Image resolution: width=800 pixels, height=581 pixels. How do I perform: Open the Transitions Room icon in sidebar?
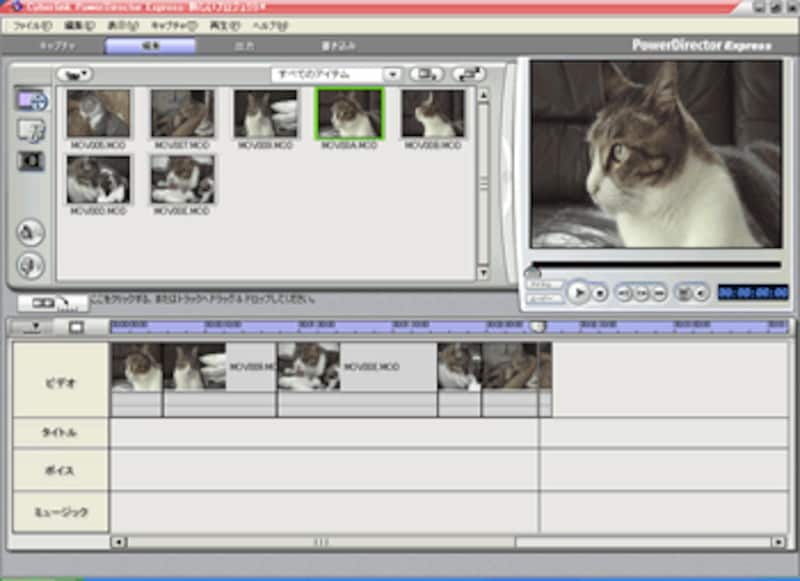click(x=32, y=161)
